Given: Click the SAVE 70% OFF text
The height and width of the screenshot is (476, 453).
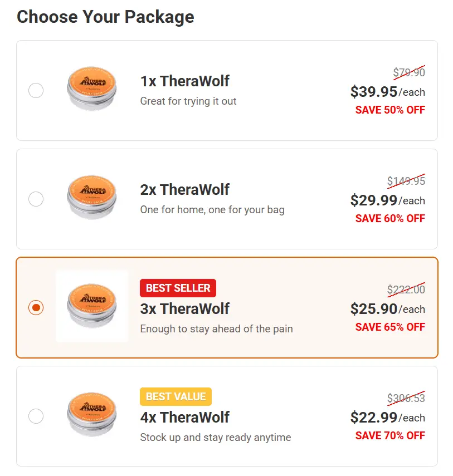Looking at the screenshot, I should 389,435.
